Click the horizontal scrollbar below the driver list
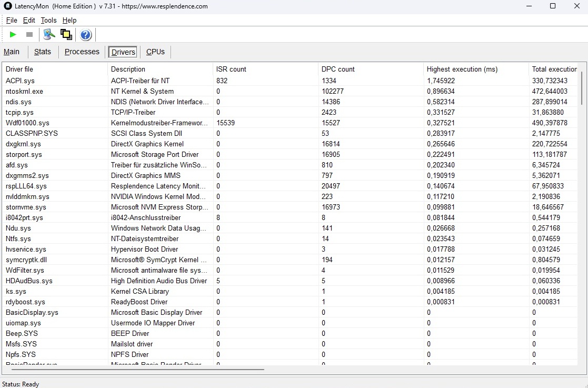Image resolution: width=588 pixels, height=388 pixels. pos(137,370)
